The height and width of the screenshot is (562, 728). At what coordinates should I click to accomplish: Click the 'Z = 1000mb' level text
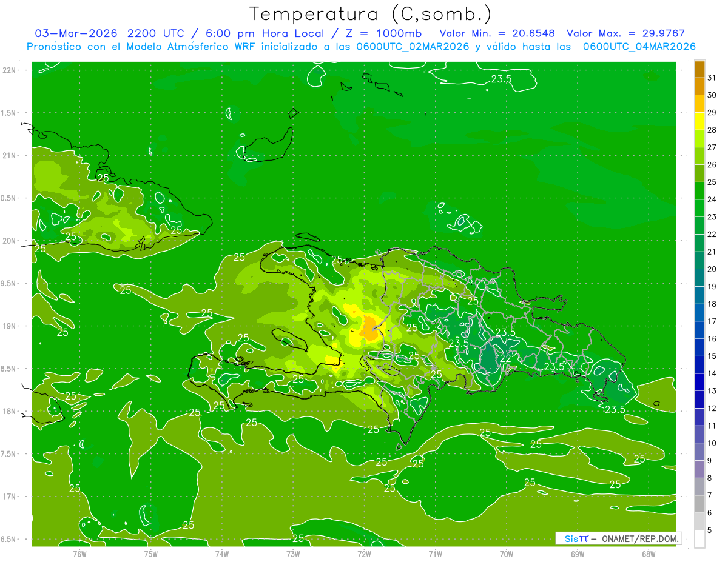[x=383, y=33]
